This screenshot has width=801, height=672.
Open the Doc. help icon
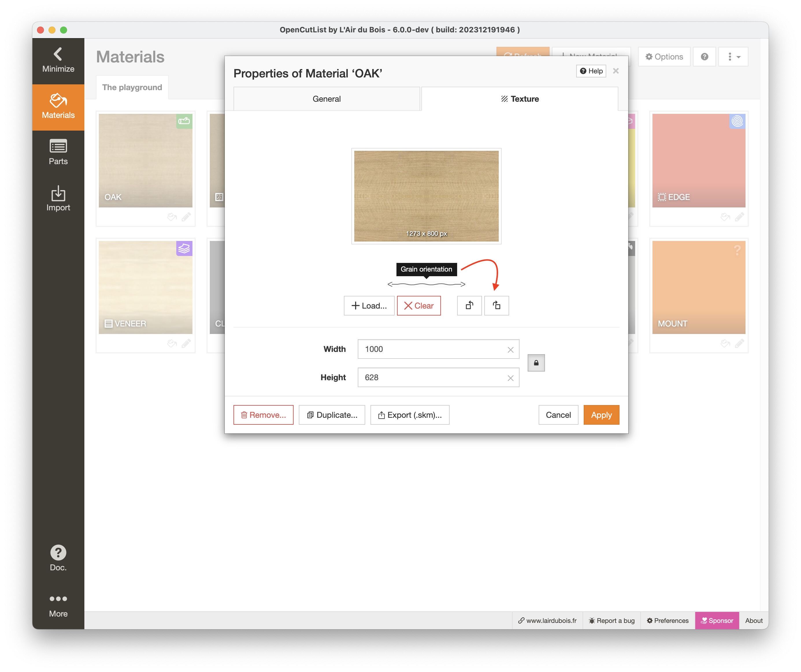coord(58,558)
